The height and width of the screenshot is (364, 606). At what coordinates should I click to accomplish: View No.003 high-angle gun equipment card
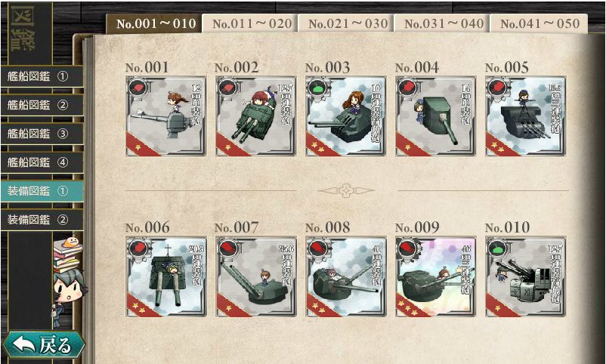click(345, 116)
